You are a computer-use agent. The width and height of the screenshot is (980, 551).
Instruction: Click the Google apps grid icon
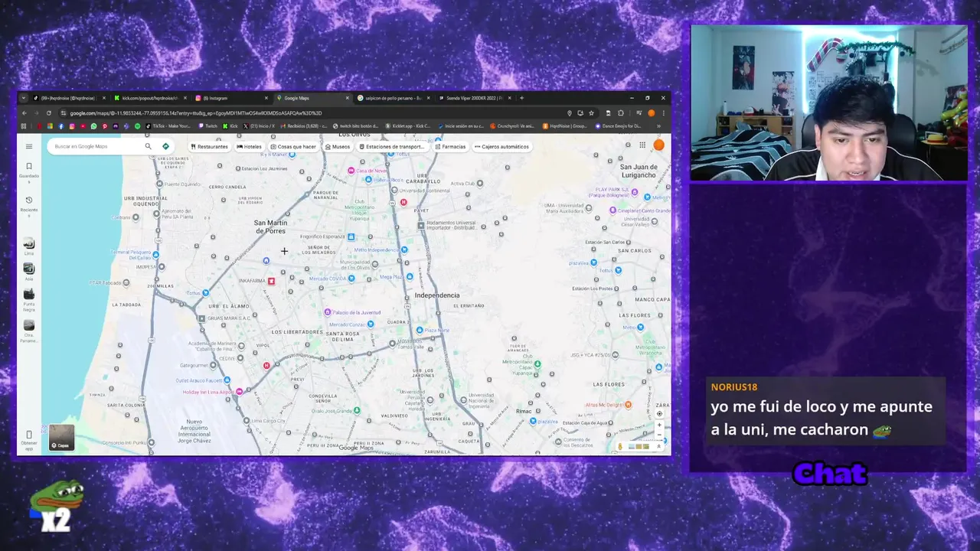pos(642,145)
